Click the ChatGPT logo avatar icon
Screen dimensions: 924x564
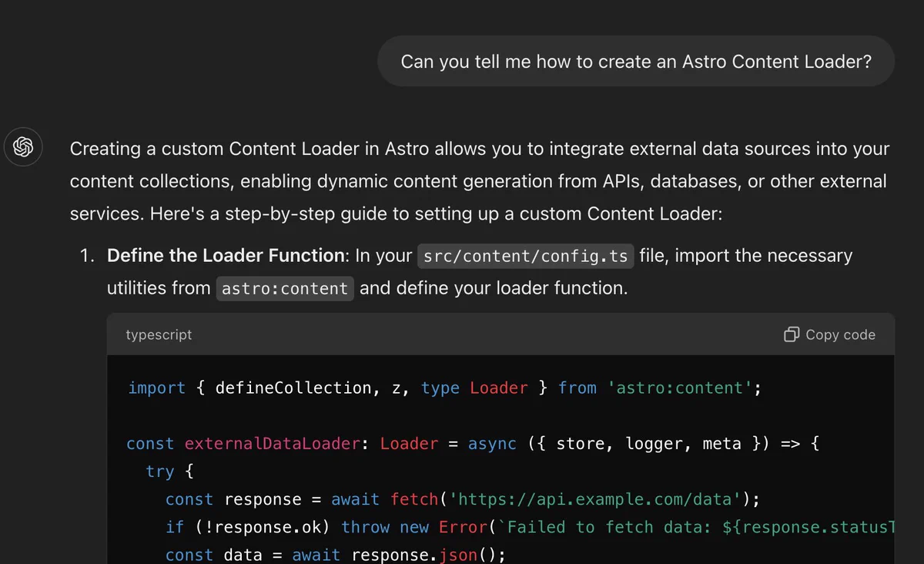(x=23, y=146)
